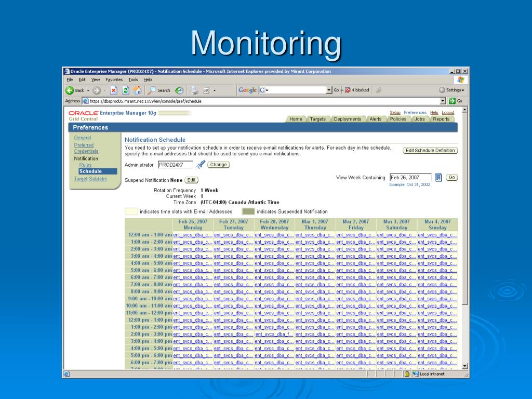Open Preferred Credentials in sidebar
532x399 pixels.
click(x=86, y=148)
